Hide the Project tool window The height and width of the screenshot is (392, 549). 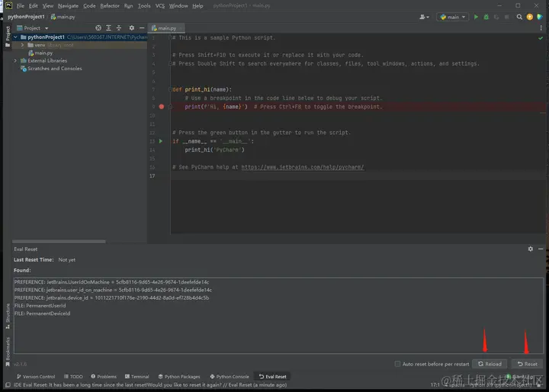coord(142,28)
